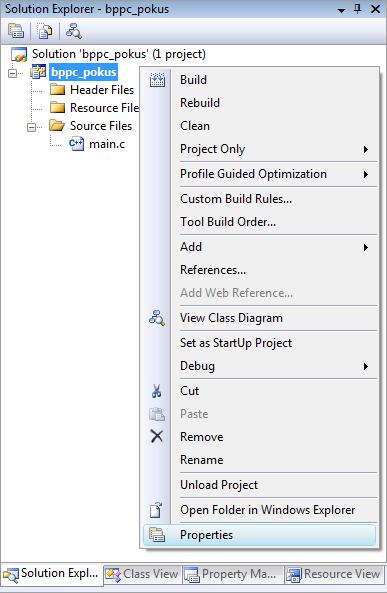The image size is (387, 593).
Task: Click Set as StartUp Project
Action: (x=236, y=343)
